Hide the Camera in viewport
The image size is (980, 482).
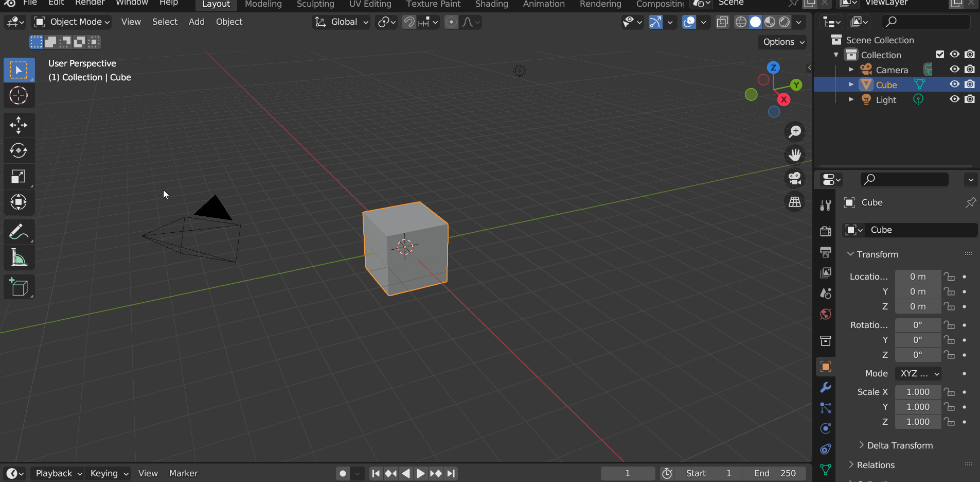tap(955, 70)
